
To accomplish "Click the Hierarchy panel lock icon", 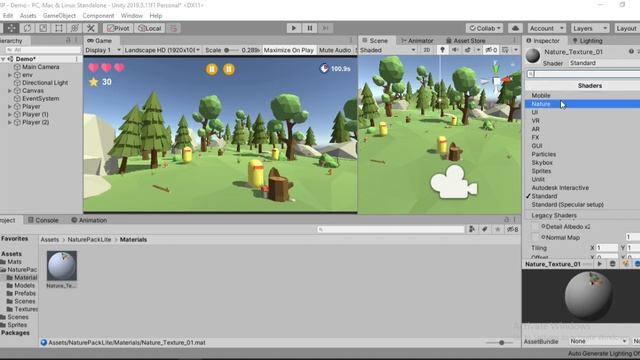I will point(68,40).
